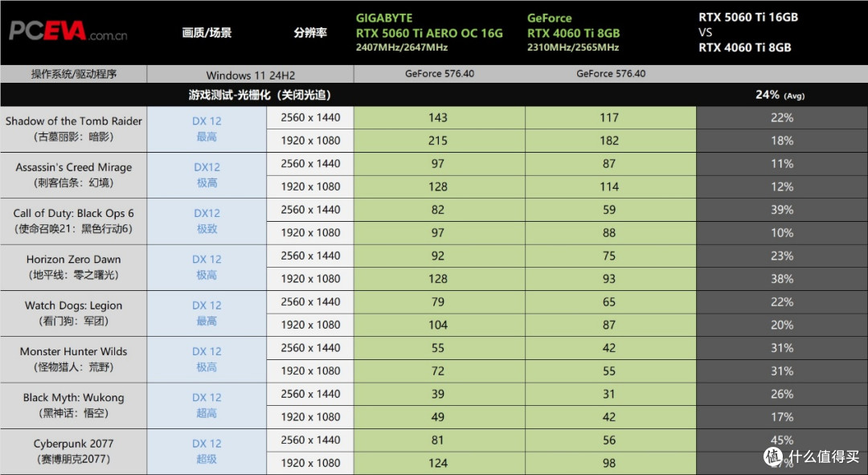Click the 49 result for Black Myth: Wukong
The width and height of the screenshot is (868, 475).
437,417
